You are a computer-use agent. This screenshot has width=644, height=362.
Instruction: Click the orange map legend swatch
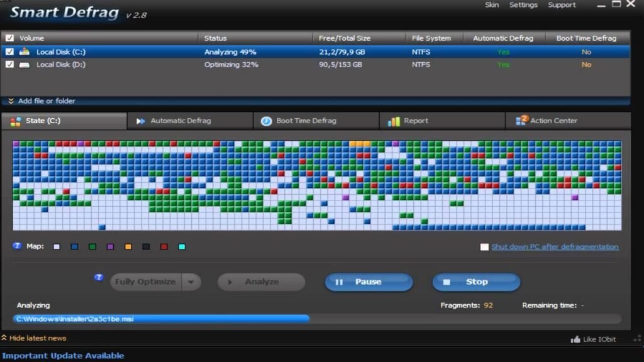point(128,246)
